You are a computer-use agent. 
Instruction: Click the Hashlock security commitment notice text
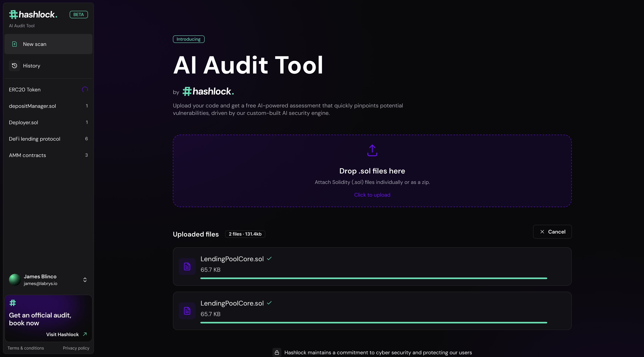(x=378, y=353)
